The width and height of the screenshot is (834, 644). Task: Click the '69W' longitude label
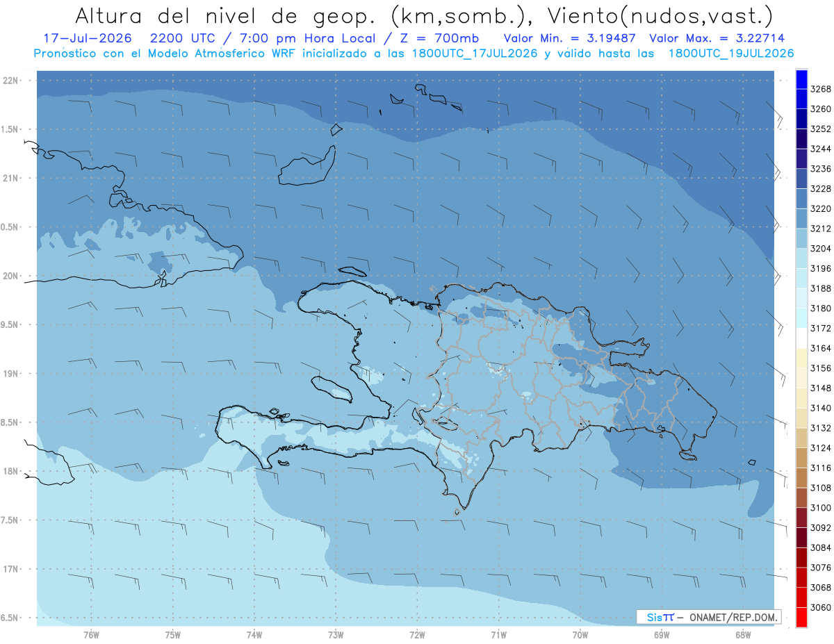(x=662, y=635)
